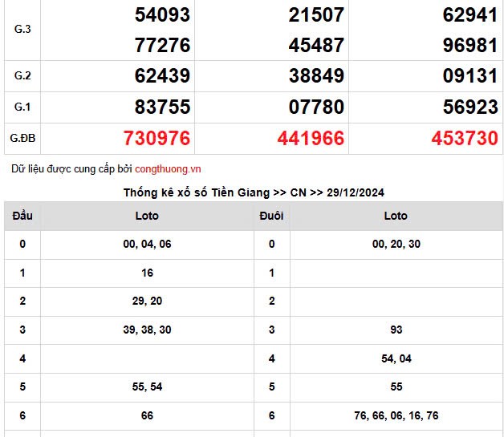Click the special prize number 730976
The image size is (504, 437).
click(156, 139)
